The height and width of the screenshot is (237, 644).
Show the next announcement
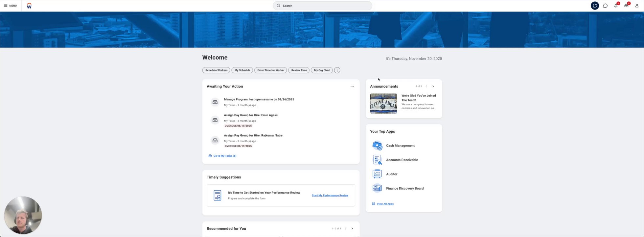point(433,86)
